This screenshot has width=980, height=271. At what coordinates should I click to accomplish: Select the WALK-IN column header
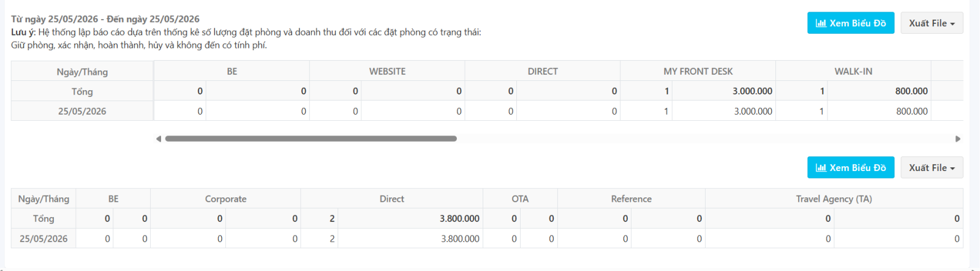click(x=853, y=71)
